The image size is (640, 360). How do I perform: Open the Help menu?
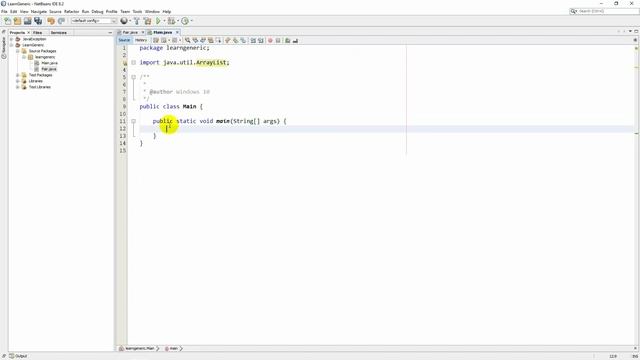coord(167,11)
